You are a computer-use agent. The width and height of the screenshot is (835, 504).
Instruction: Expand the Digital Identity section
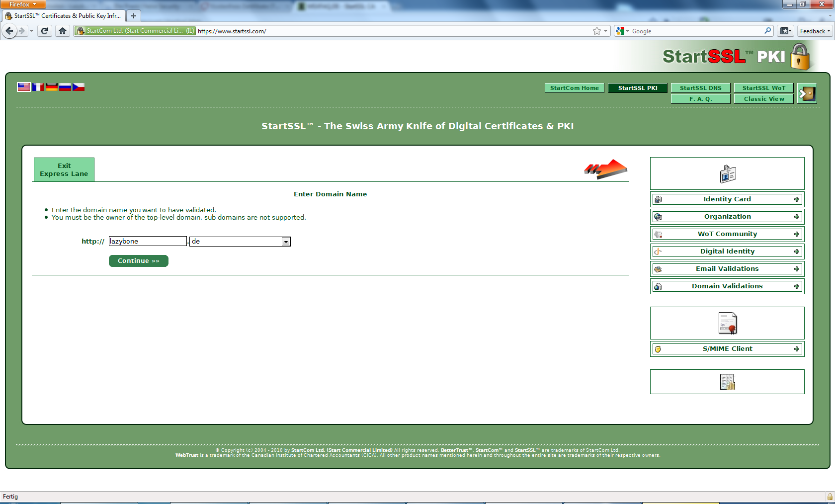(797, 252)
